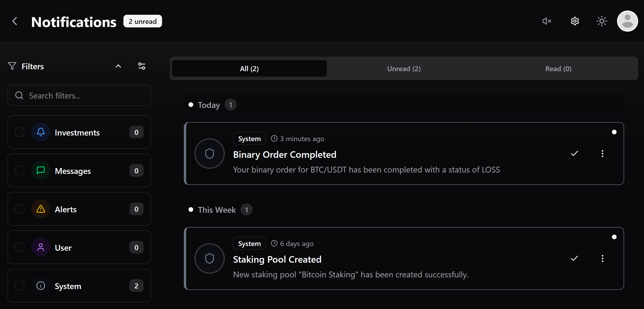Open the Binary Order three-dot menu
This screenshot has height=309, width=644.
pyautogui.click(x=603, y=154)
